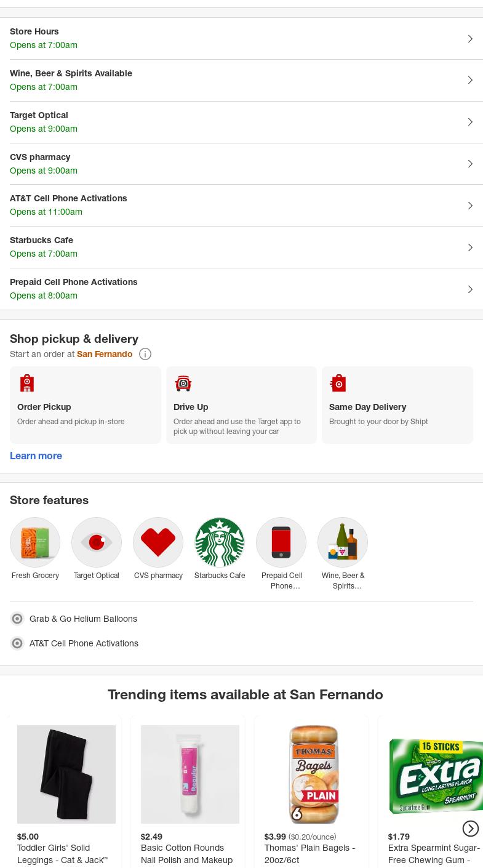This screenshot has height=868, width=483.
Task: Expand the Store Hours row chevron
Action: (x=470, y=39)
